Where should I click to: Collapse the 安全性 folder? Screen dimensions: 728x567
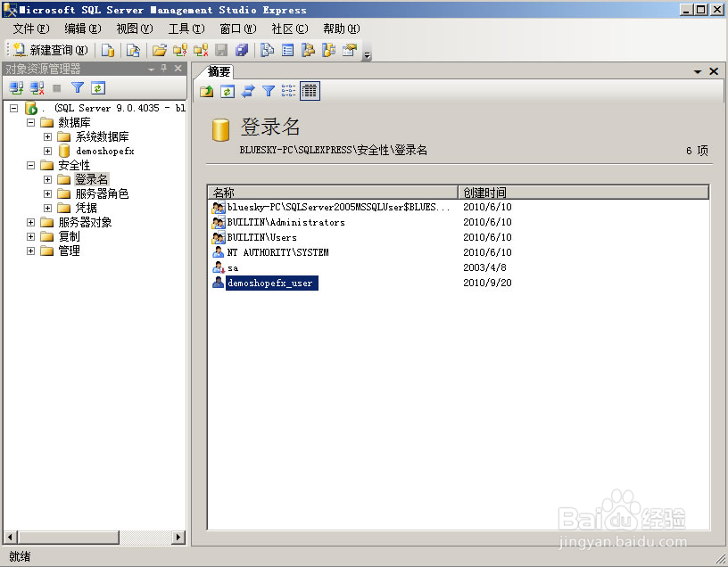[30, 166]
